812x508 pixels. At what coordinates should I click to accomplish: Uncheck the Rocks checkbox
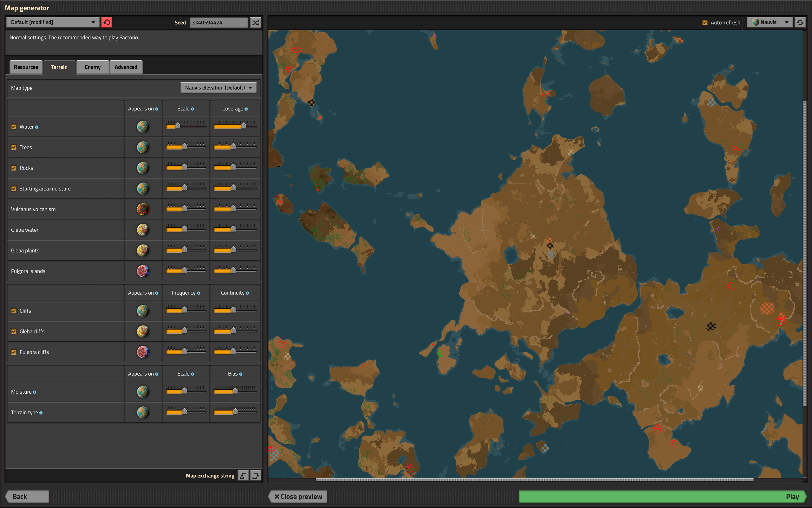click(14, 168)
